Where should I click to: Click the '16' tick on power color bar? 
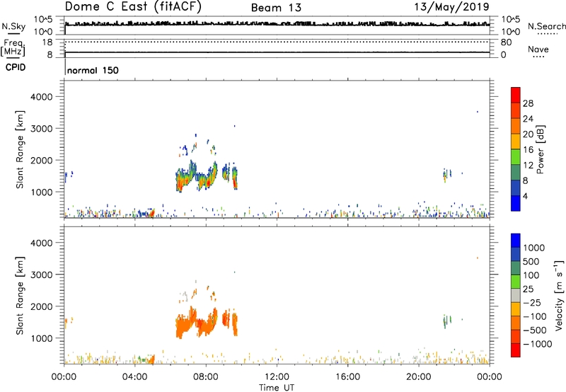tap(528, 150)
